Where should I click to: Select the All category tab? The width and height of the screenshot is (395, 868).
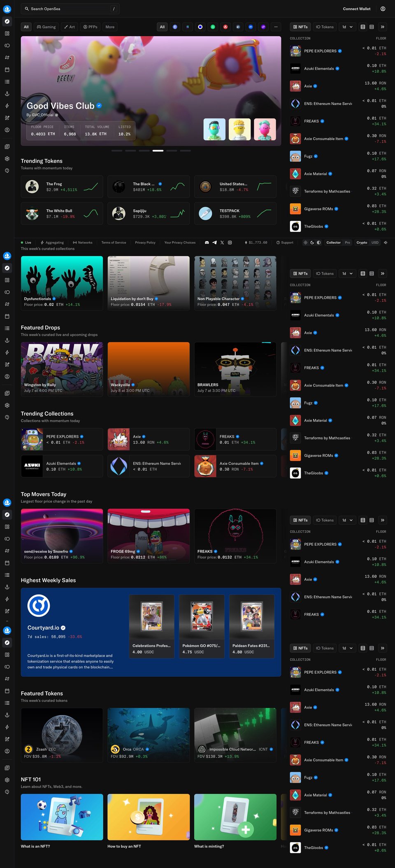click(x=26, y=27)
